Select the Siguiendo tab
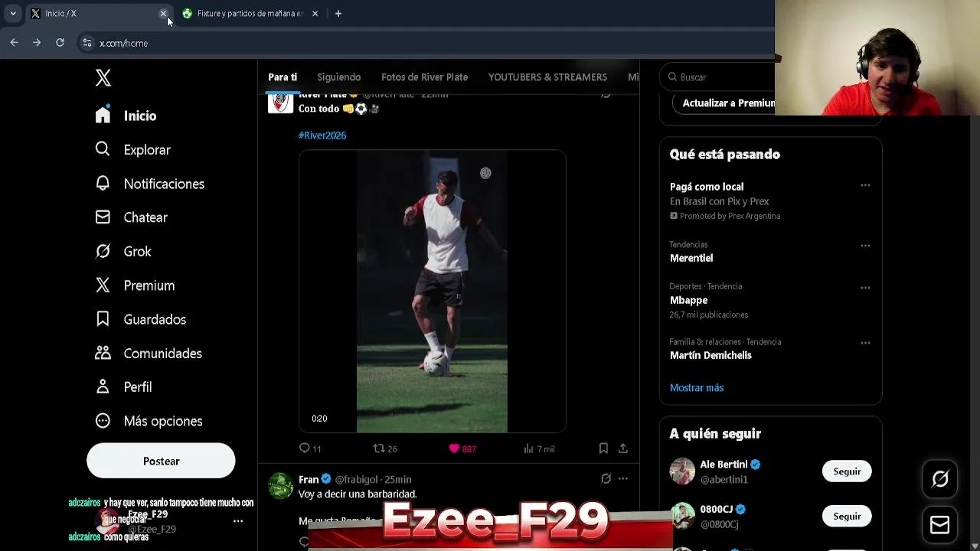This screenshot has width=980, height=551. pos(339,77)
